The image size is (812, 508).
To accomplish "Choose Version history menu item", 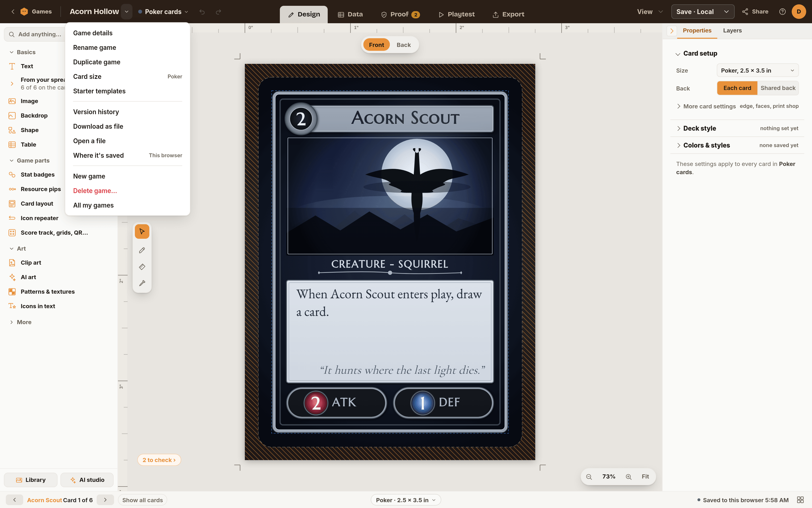I will 128,112.
